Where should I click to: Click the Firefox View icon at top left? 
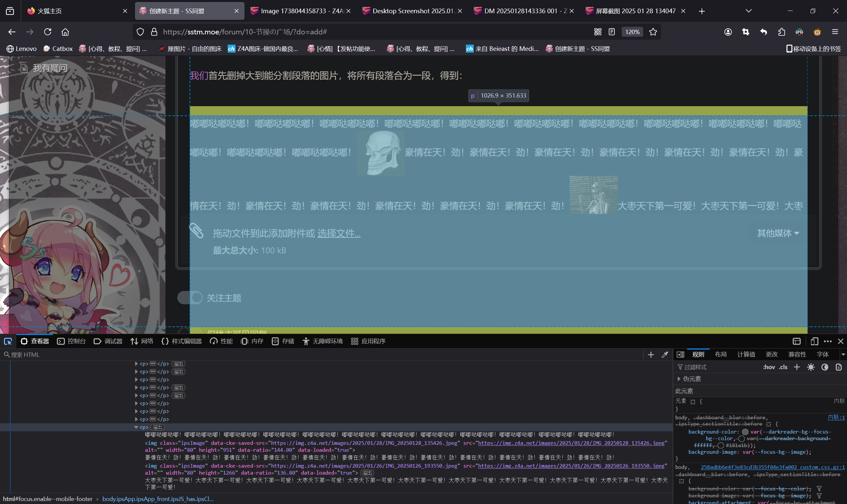10,11
